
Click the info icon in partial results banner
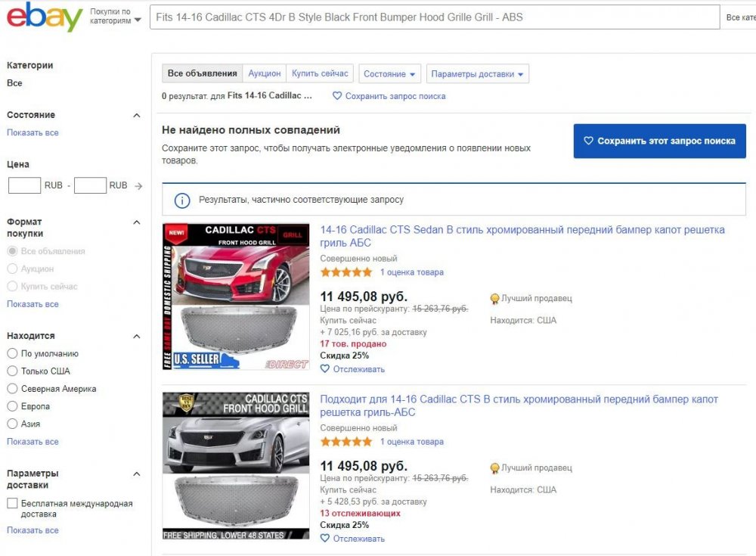pyautogui.click(x=182, y=200)
